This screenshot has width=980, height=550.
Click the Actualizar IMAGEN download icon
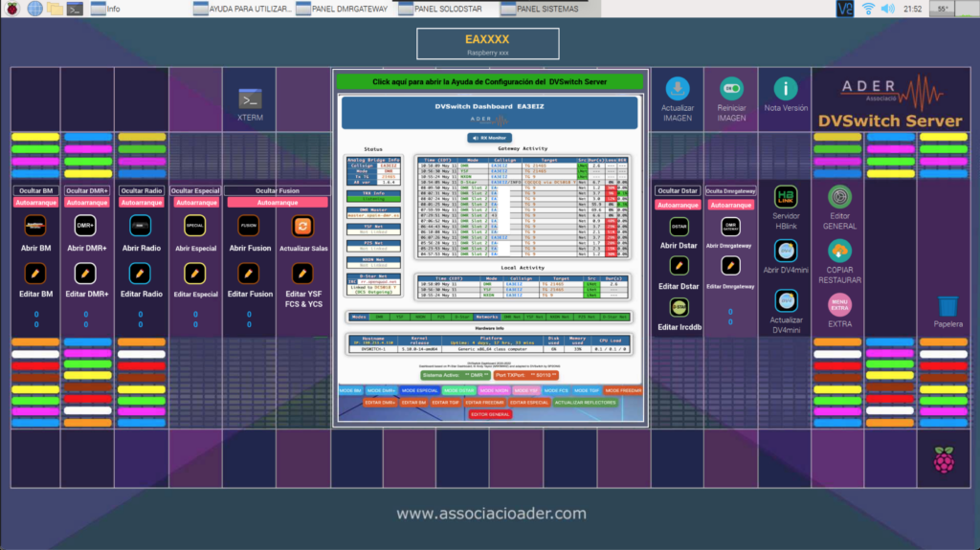click(678, 89)
